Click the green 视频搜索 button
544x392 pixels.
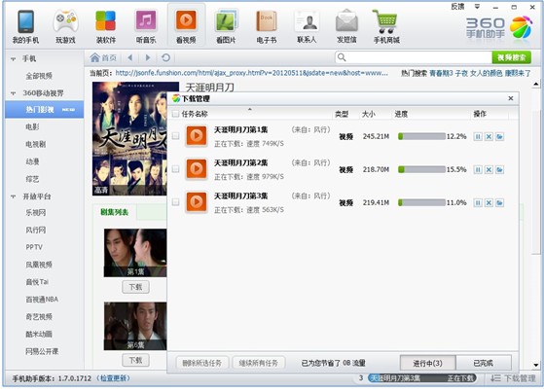coord(511,57)
